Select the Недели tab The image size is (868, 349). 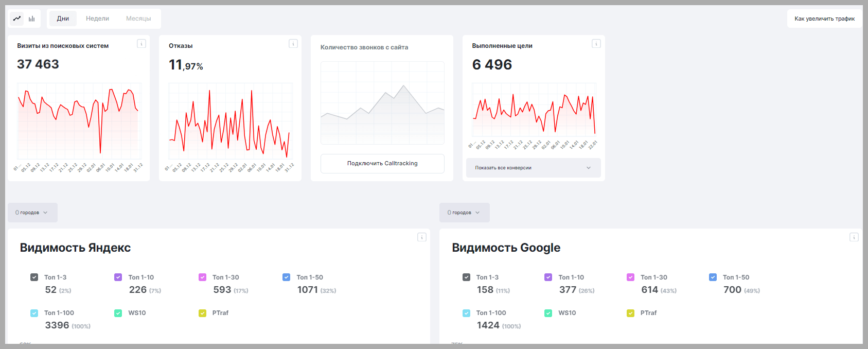[x=97, y=19]
